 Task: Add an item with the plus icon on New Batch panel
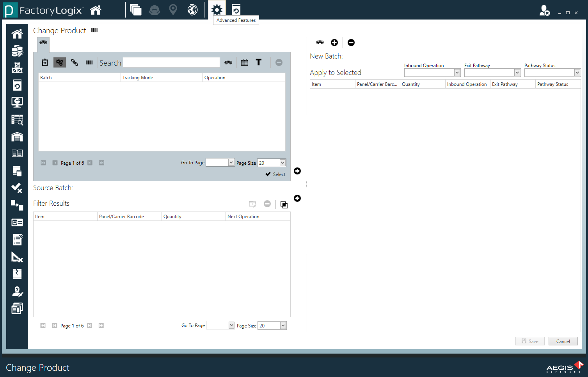point(334,42)
